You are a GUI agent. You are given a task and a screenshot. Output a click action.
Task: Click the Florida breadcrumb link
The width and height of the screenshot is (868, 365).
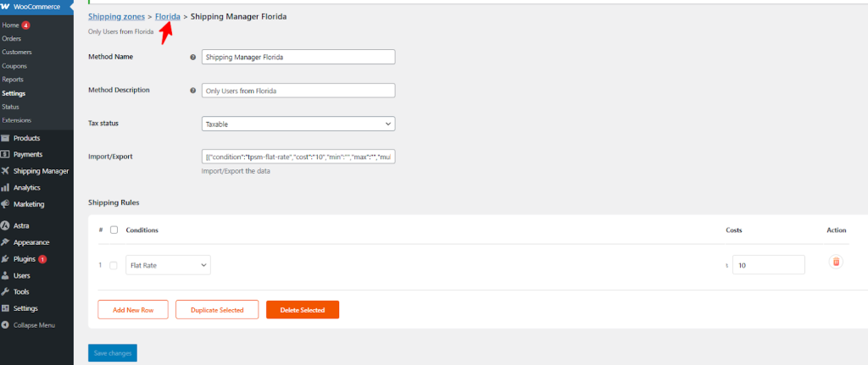pyautogui.click(x=167, y=16)
